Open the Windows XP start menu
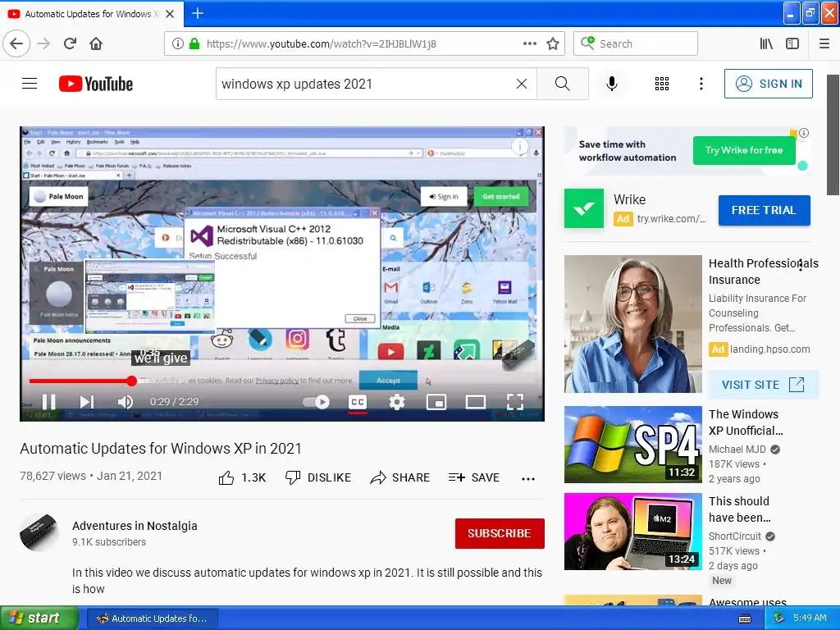840x630 pixels. click(39, 618)
